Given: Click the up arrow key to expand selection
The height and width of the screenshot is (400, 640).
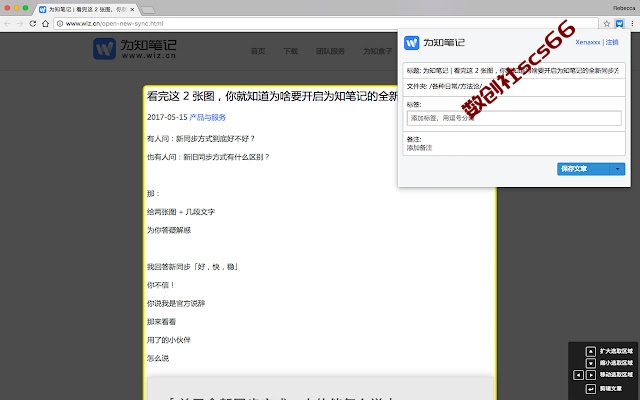Looking at the screenshot, I should (x=591, y=351).
